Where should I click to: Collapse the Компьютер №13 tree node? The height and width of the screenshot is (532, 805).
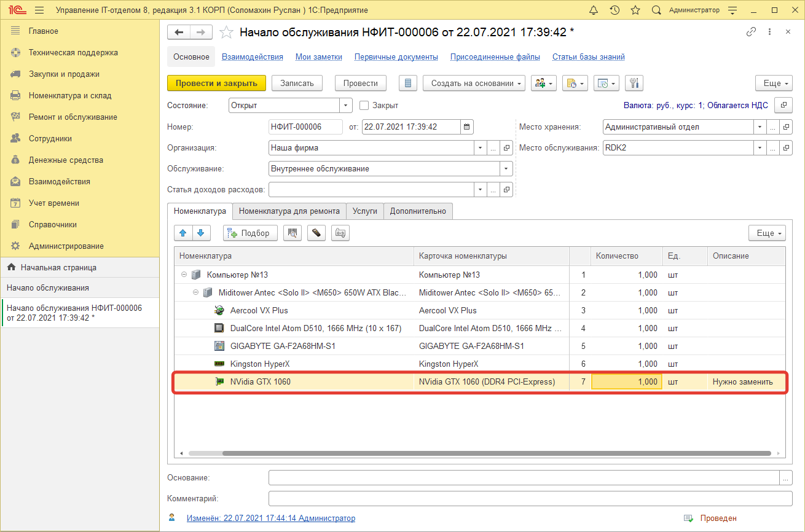184,275
